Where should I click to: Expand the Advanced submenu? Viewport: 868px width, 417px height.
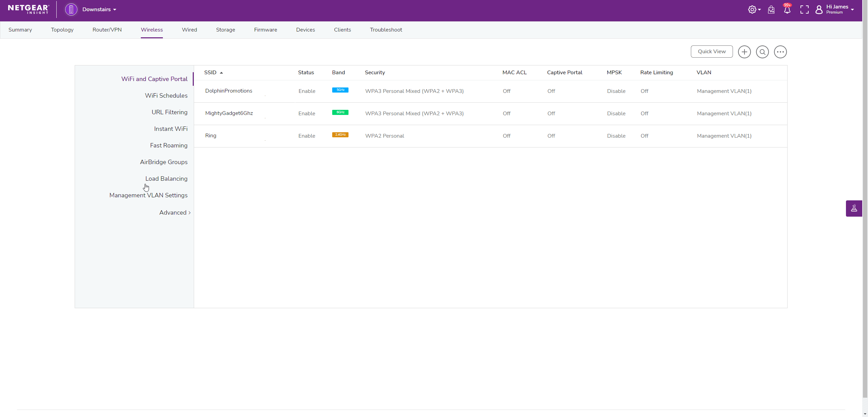pos(175,213)
